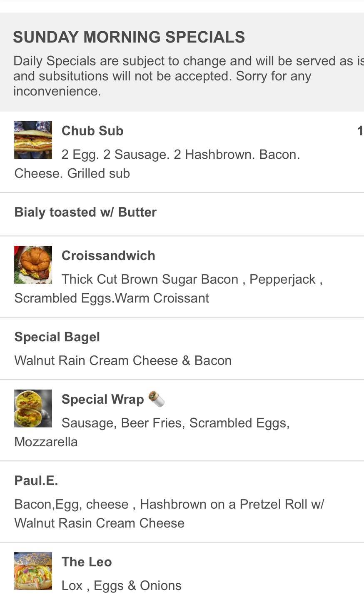Viewport: 364px width, 600px height.
Task: Open the Special Wrap item title
Action: pos(102,399)
